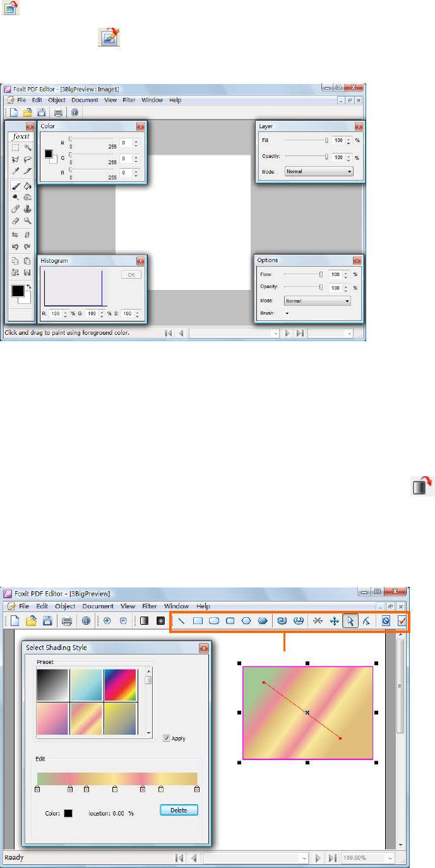Click the circle-slash cancel icon

pos(386,620)
